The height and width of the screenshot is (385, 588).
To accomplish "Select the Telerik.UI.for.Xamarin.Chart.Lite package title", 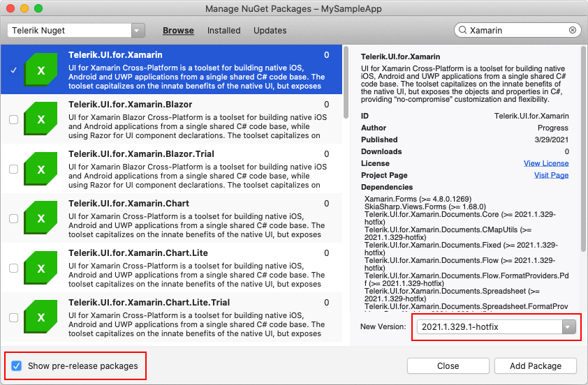I will click(138, 252).
